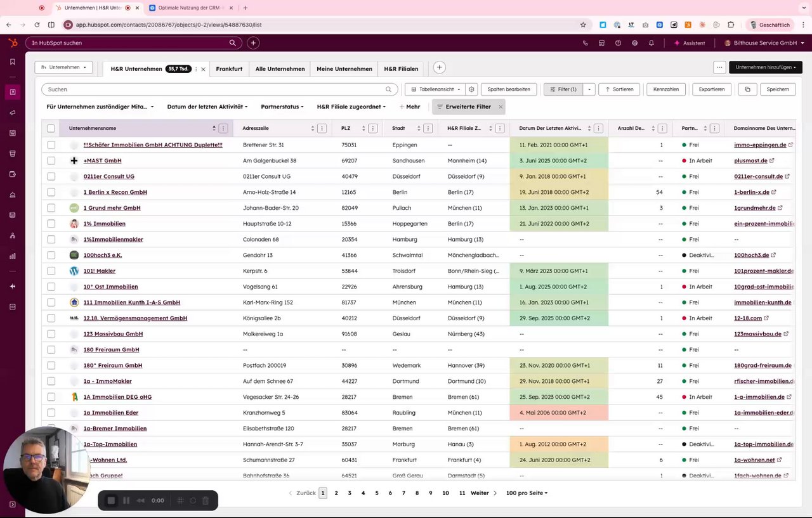Open the Unternehmen object dropdown
The height and width of the screenshot is (518, 812).
63,67
